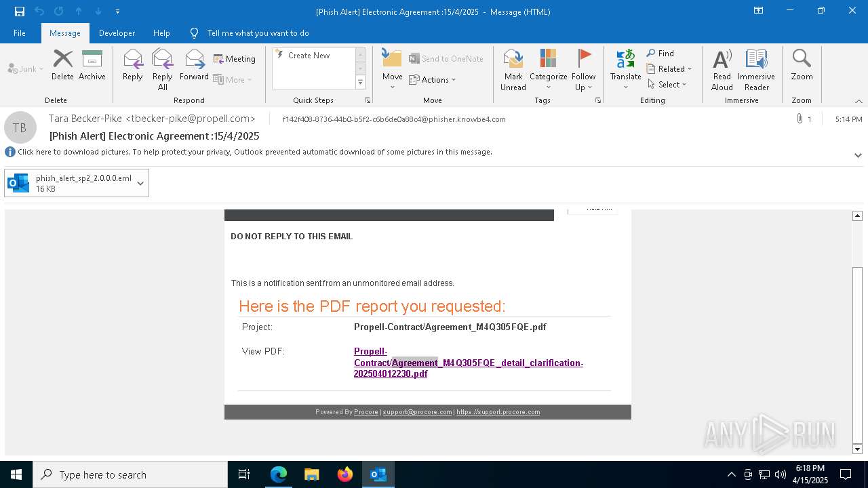868x488 pixels.
Task: Click the Ribbon Display Options button
Action: [758, 11]
